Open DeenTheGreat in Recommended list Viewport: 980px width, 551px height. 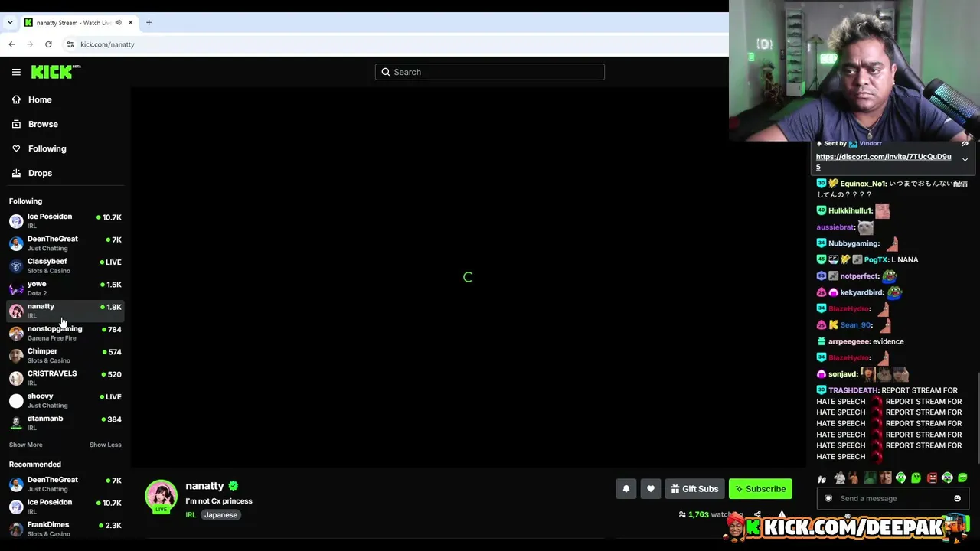tap(66, 484)
